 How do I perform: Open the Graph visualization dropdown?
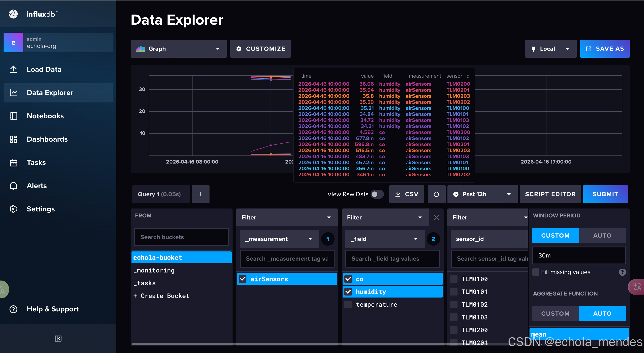[178, 49]
